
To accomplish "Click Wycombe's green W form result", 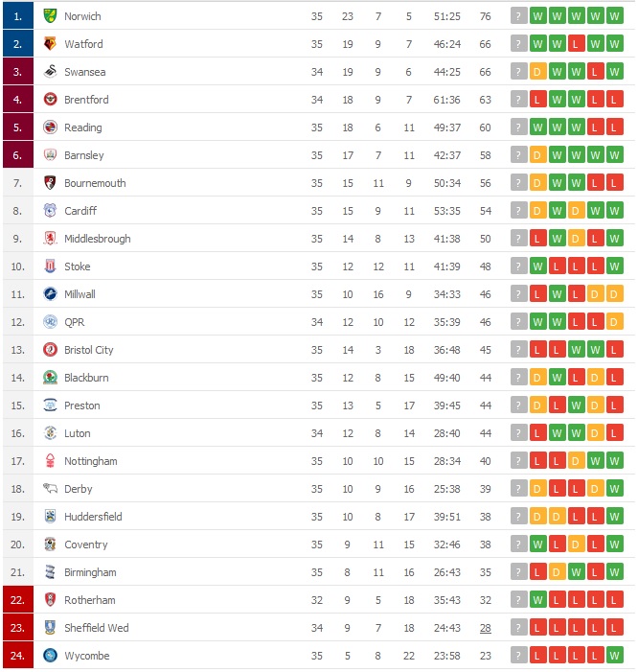I will click(614, 656).
